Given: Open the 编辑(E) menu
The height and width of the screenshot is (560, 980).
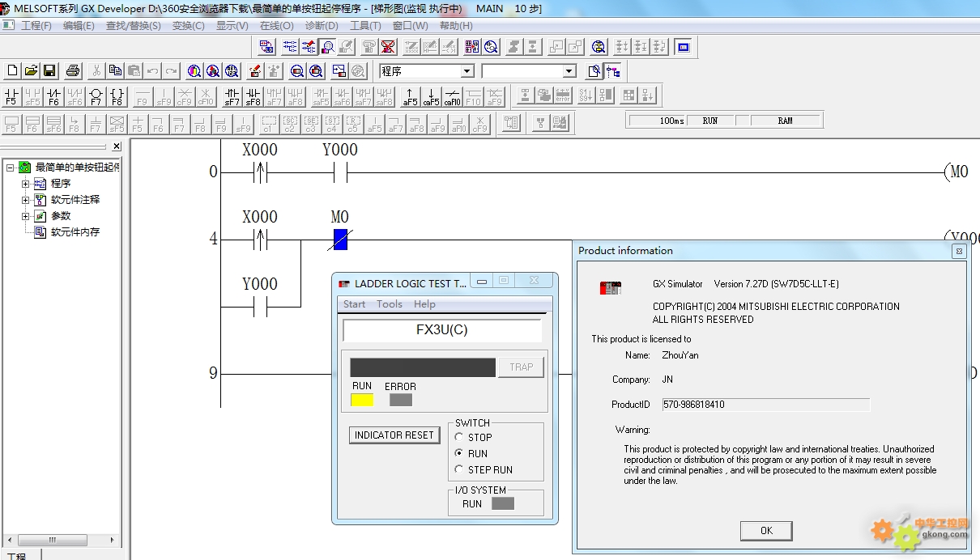Looking at the screenshot, I should 79,26.
